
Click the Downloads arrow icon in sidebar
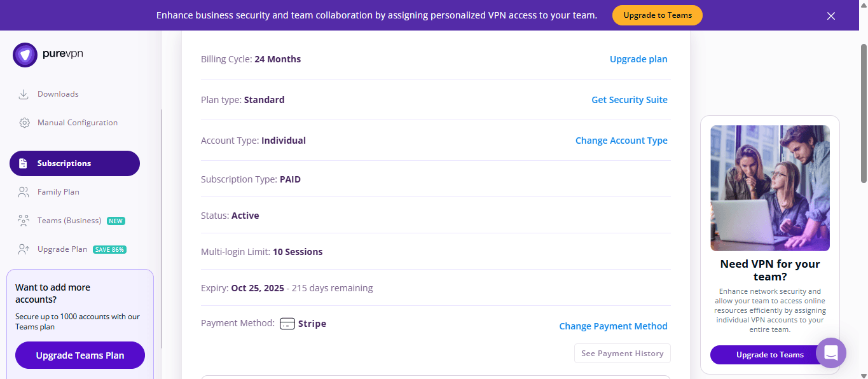point(24,94)
